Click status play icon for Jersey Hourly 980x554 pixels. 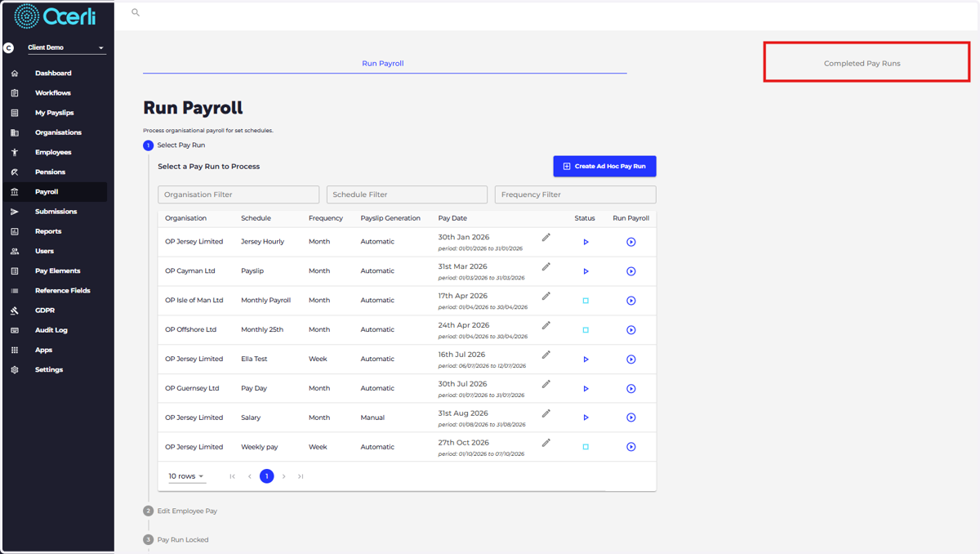[586, 242]
